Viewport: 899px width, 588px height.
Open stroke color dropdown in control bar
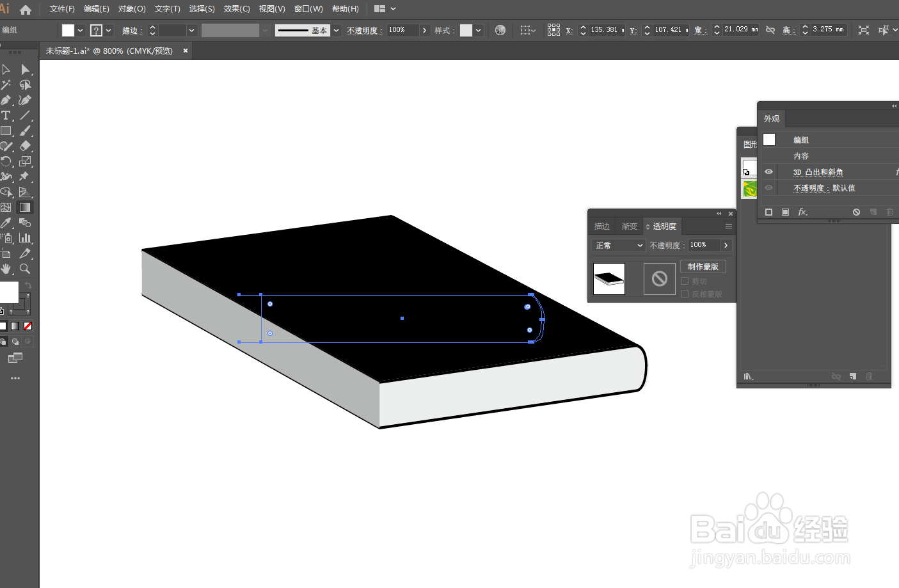(x=109, y=30)
